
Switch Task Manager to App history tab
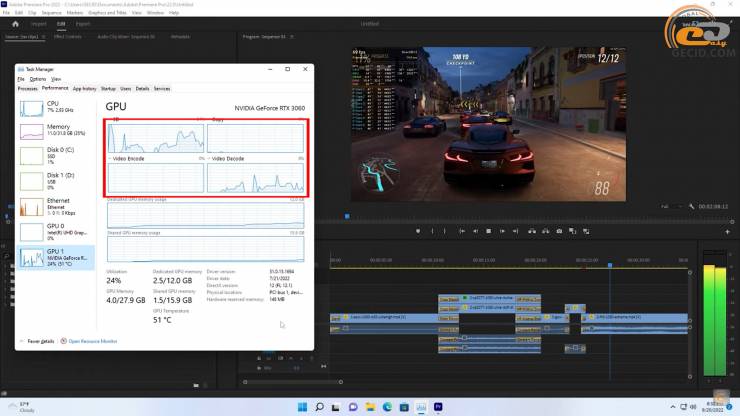coord(84,88)
